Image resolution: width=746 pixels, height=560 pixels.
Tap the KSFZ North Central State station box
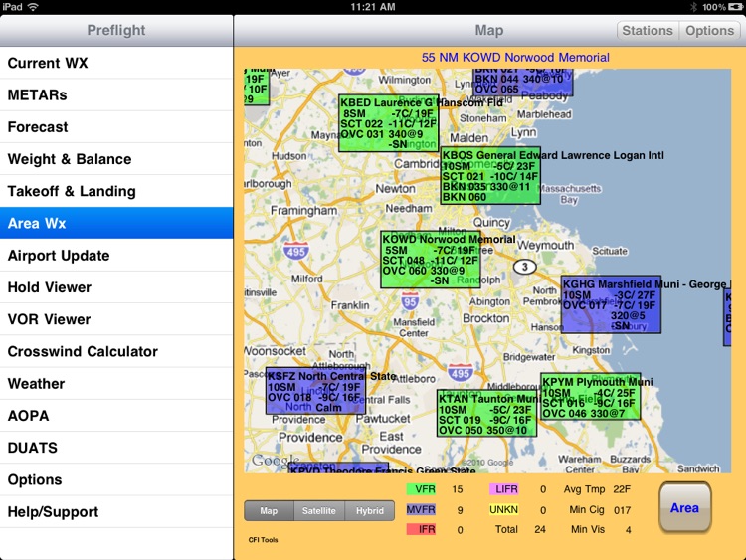[315, 391]
